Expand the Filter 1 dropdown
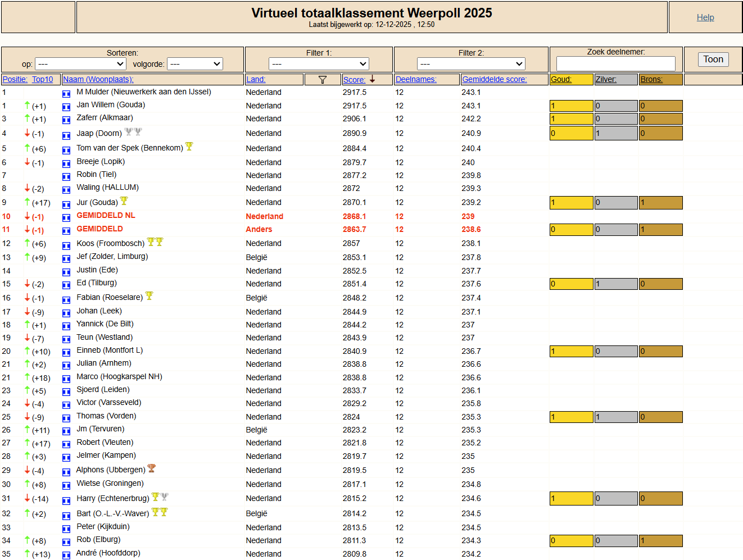743x560 pixels. tap(319, 64)
